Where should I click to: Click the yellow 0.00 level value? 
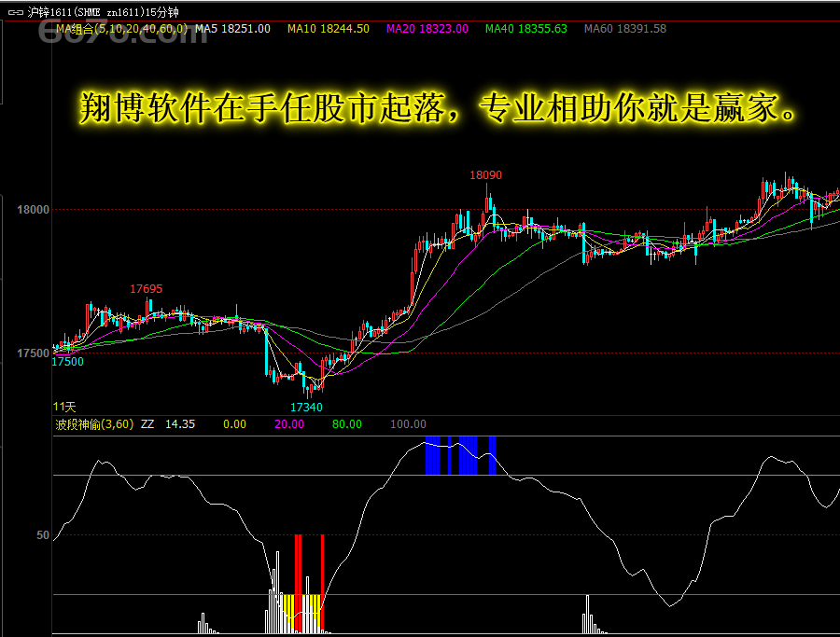[x=234, y=424]
